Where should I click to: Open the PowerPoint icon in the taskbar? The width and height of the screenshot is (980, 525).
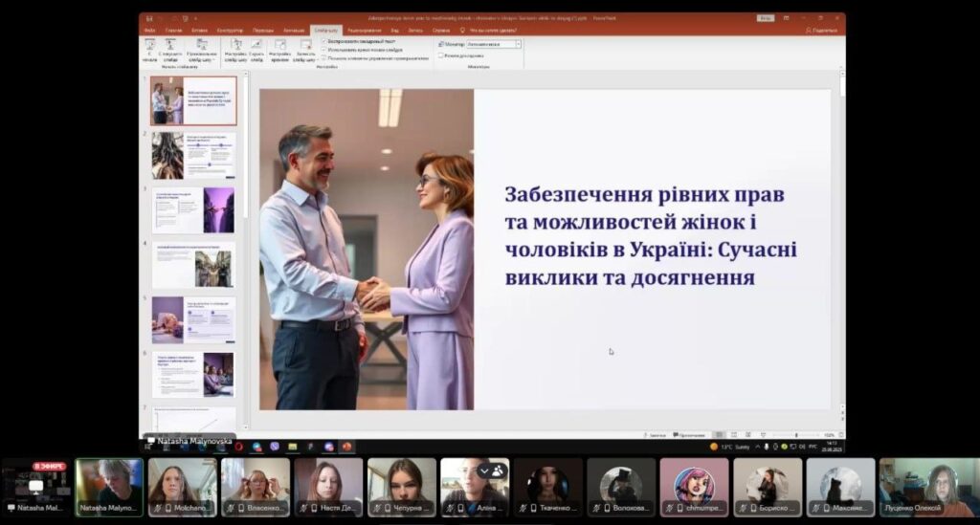coord(346,447)
